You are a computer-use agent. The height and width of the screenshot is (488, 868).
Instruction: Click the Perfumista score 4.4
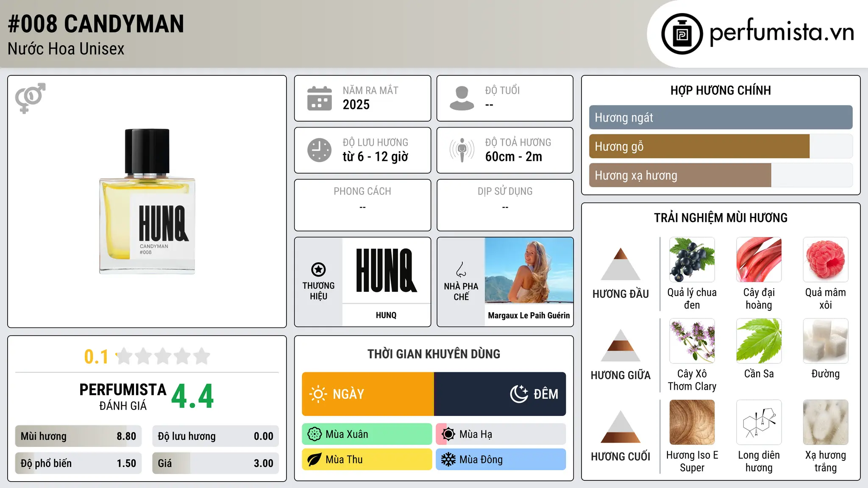pyautogui.click(x=192, y=396)
